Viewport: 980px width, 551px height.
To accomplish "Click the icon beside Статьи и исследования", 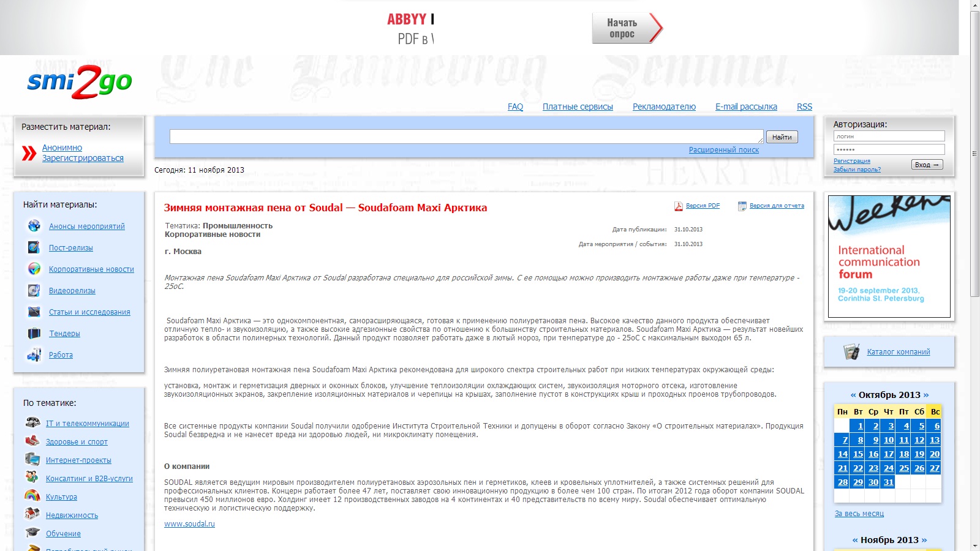I will [x=34, y=312].
